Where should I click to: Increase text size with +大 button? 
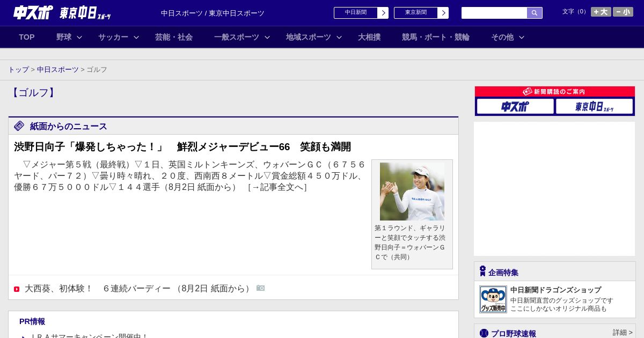[601, 12]
